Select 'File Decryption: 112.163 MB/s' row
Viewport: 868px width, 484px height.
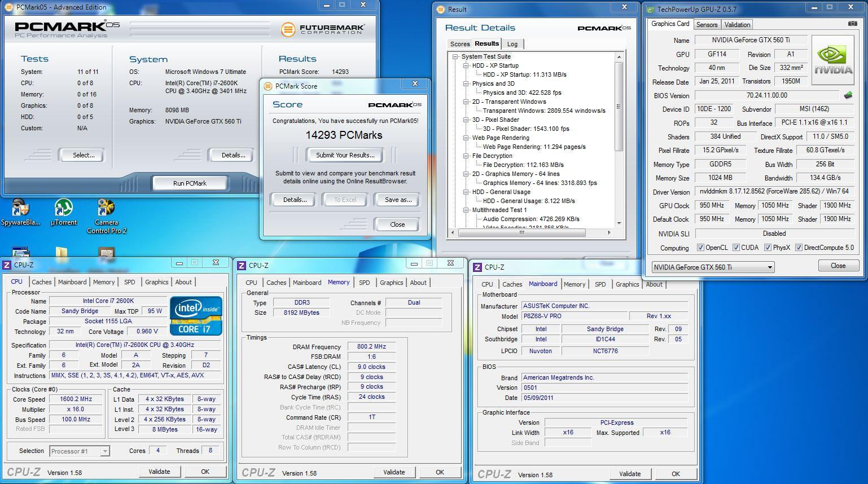point(523,165)
